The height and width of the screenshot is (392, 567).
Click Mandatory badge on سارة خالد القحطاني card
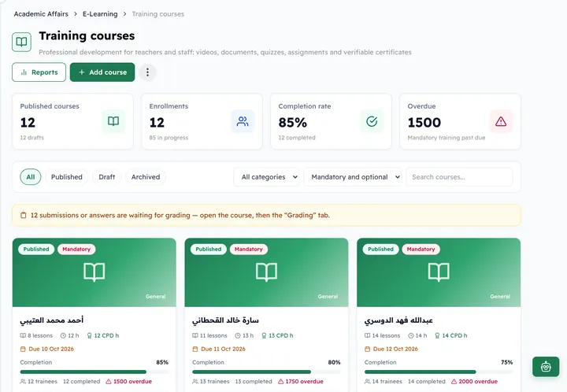[248, 250]
